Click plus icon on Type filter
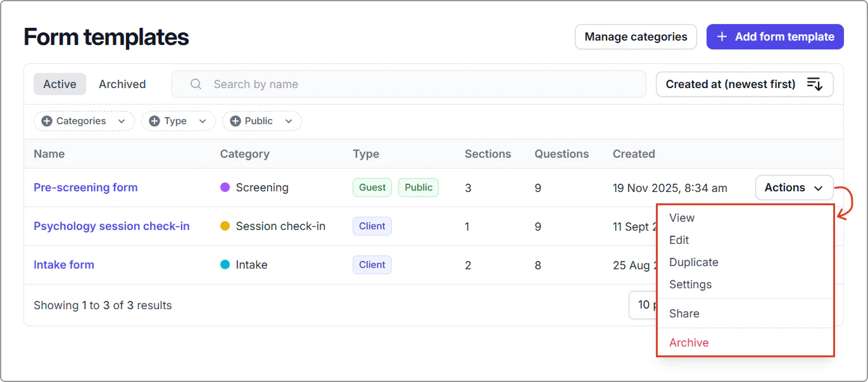 (x=154, y=121)
